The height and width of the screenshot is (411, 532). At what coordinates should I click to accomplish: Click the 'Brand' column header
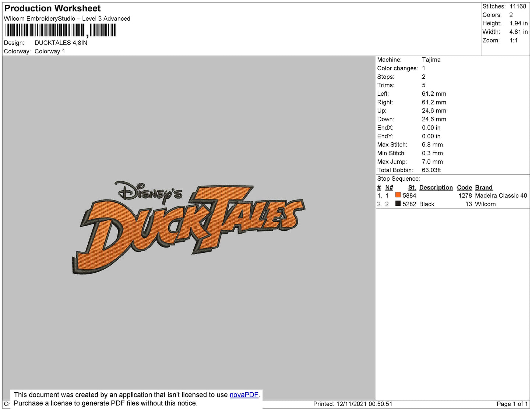point(484,187)
